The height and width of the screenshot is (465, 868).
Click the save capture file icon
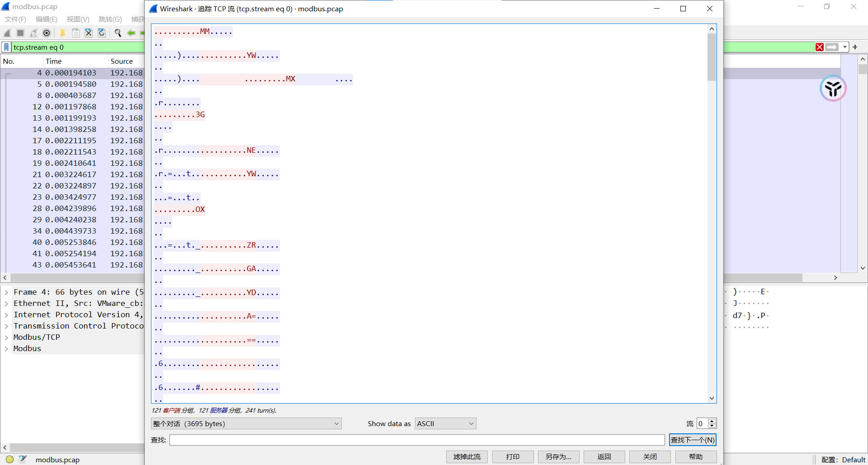pos(75,33)
